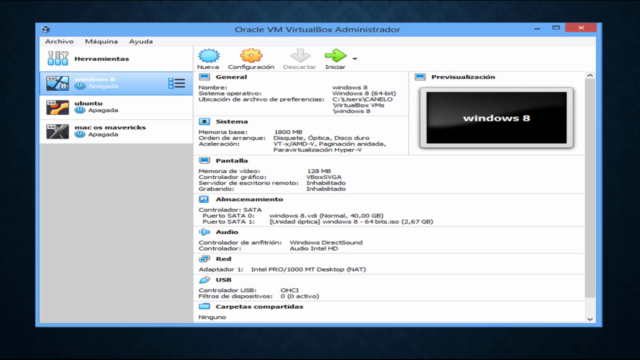Click 'Disquete, Óptica, Disco duro' boot order
The width and height of the screenshot is (640, 360).
(321, 138)
